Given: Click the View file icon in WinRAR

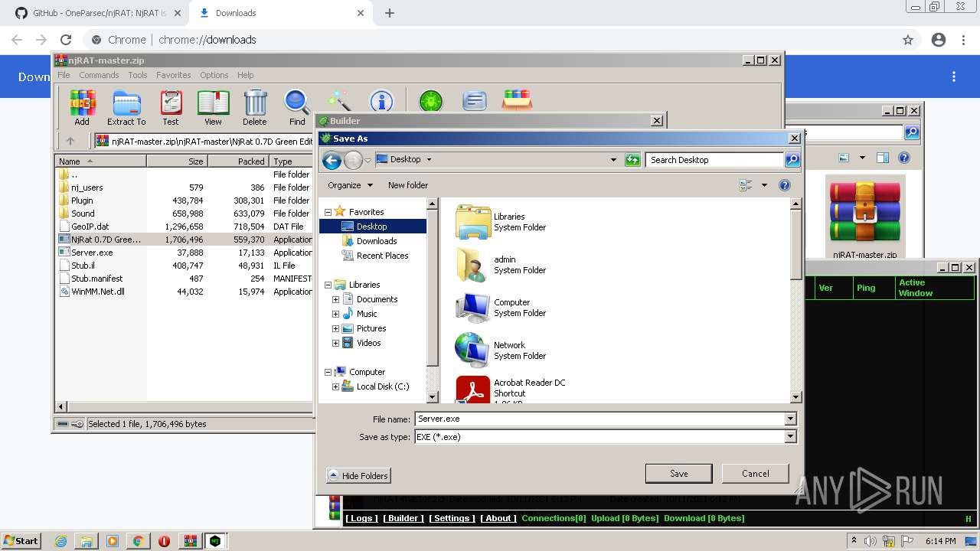Looking at the screenshot, I should coord(213,107).
